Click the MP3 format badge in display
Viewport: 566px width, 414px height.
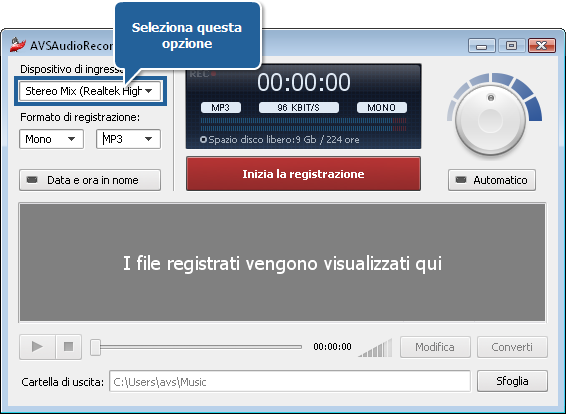pos(221,108)
